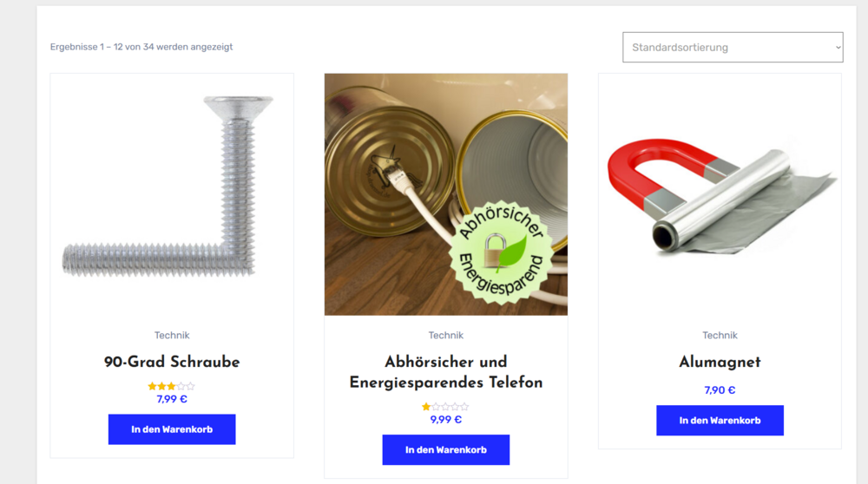This screenshot has width=868, height=484.
Task: Open the Alumagnet product image
Action: [x=720, y=194]
